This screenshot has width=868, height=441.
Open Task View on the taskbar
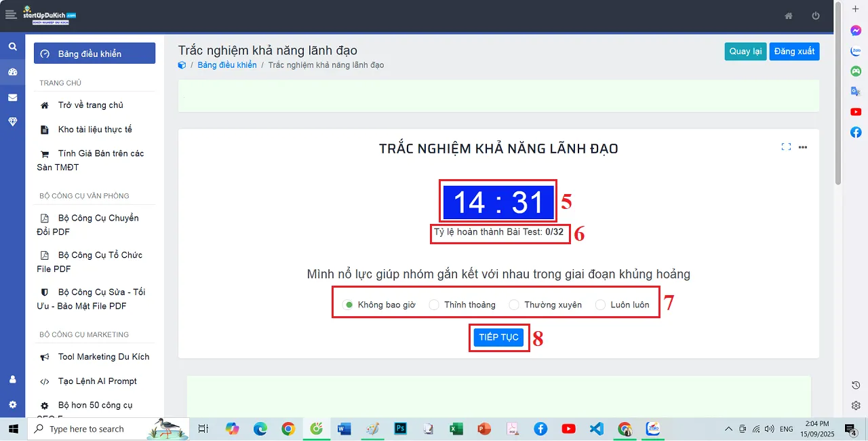pyautogui.click(x=203, y=429)
